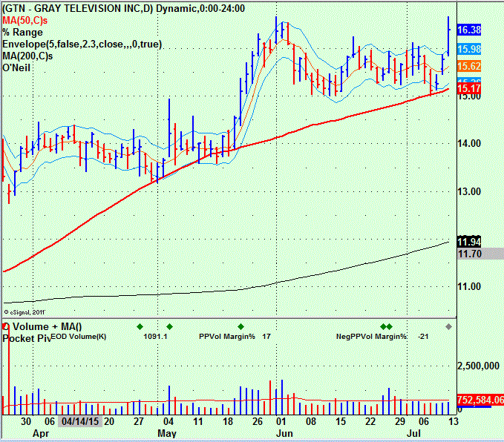Click the gray diamond marker near July 13
504x442 pixels.
pos(449,327)
